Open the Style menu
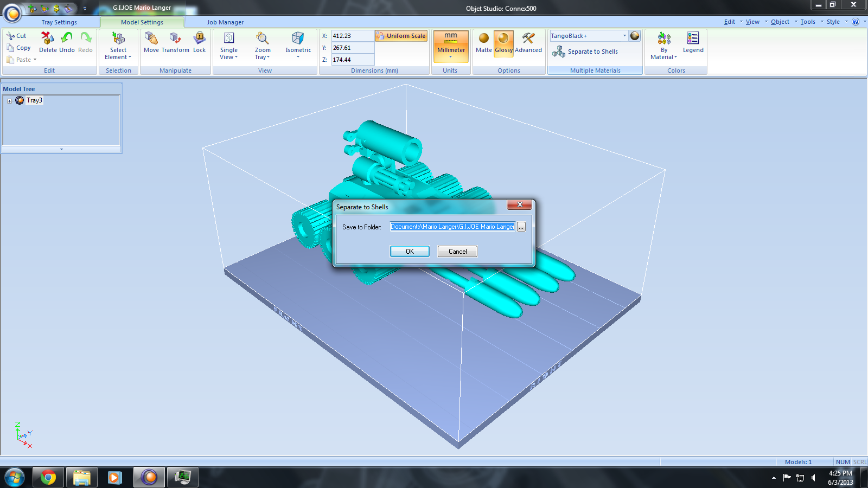Image resolution: width=868 pixels, height=488 pixels. [x=833, y=22]
